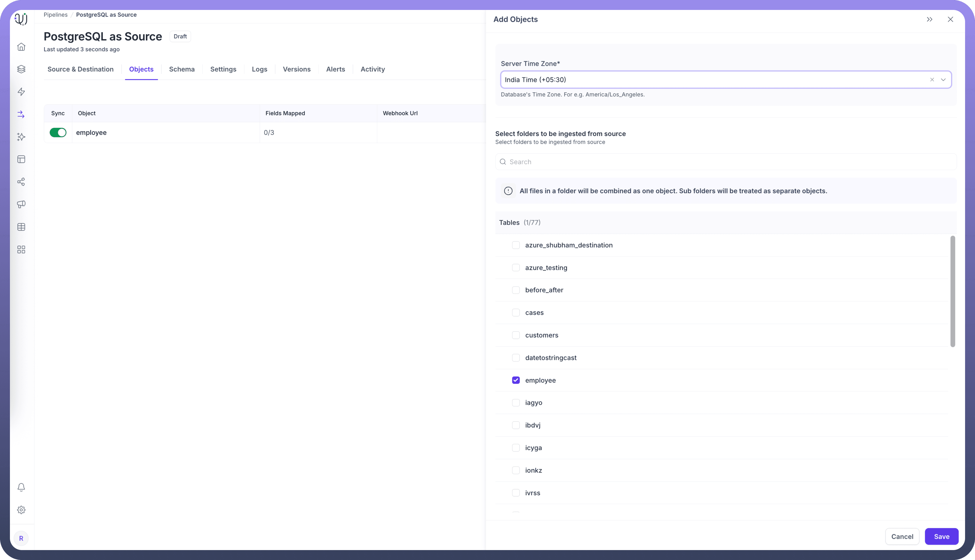Viewport: 975px width, 560px height.
Task: Click the tables Search field
Action: pos(725,162)
